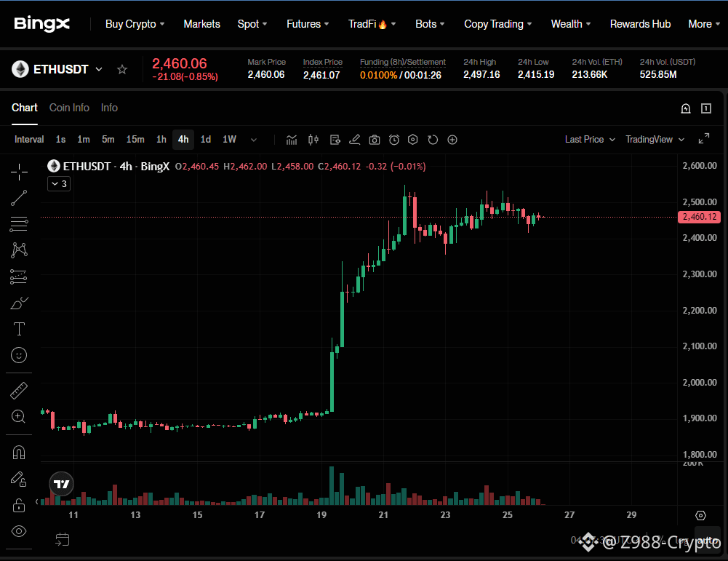
Task: Select the 1h interval
Action: tap(161, 139)
